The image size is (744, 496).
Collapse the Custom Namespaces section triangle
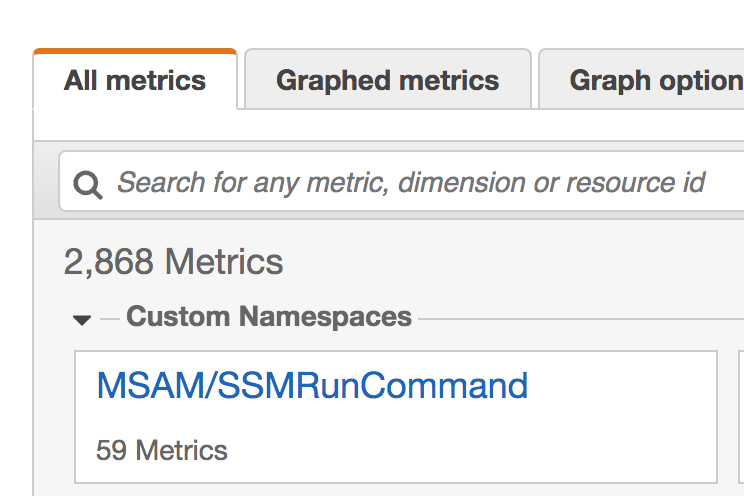82,320
